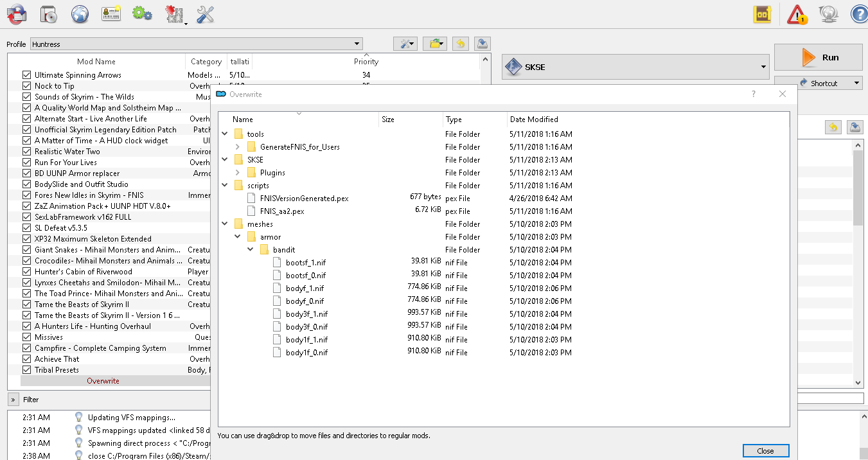Sort Overwrite files by Type column
The height and width of the screenshot is (460, 868).
click(x=475, y=119)
